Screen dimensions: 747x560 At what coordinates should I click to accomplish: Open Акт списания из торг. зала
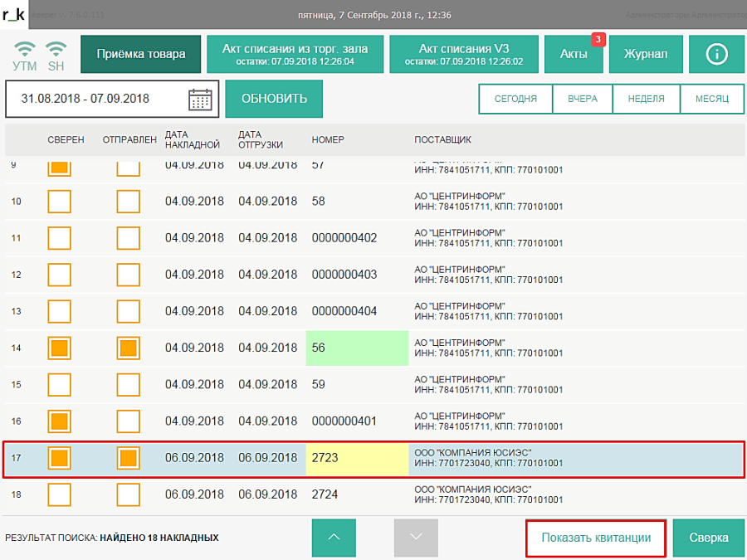(294, 55)
